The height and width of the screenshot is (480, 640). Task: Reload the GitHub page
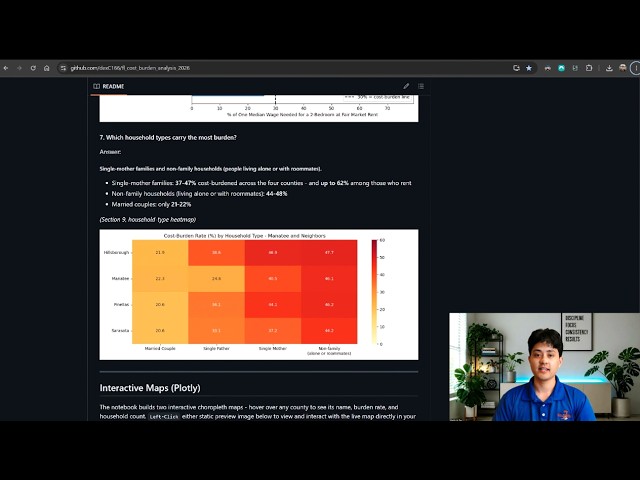click(x=33, y=68)
